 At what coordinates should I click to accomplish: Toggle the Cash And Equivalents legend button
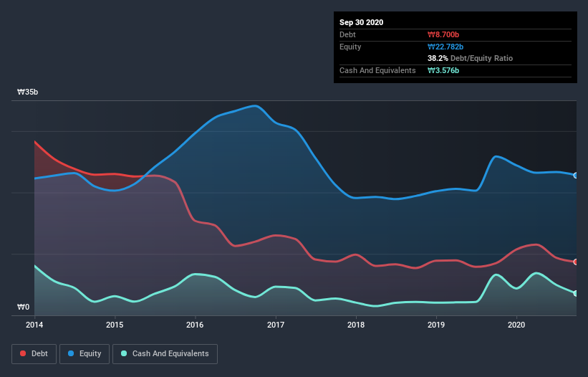(x=165, y=354)
